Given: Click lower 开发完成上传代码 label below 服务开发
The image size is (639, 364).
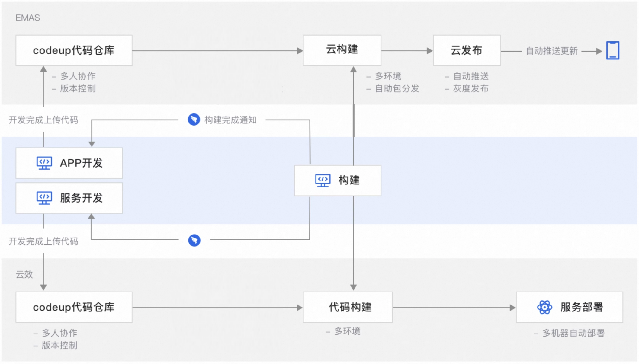Looking at the screenshot, I should tap(43, 241).
